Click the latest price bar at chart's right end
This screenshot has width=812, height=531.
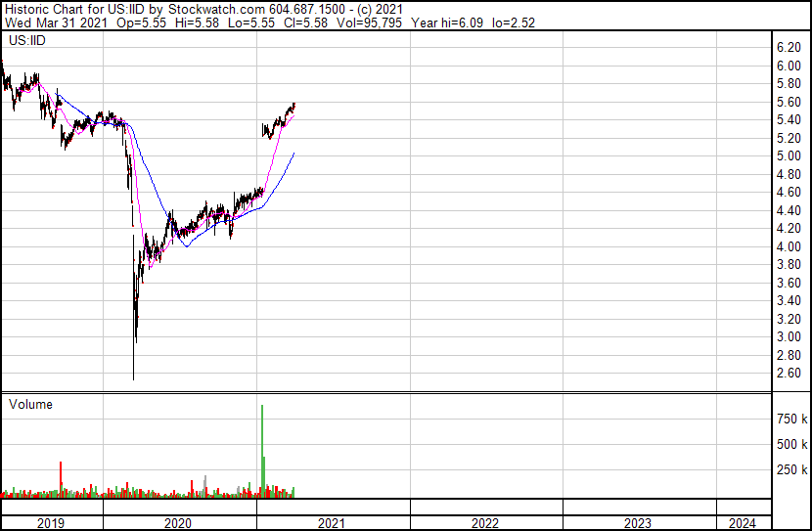pyautogui.click(x=293, y=106)
